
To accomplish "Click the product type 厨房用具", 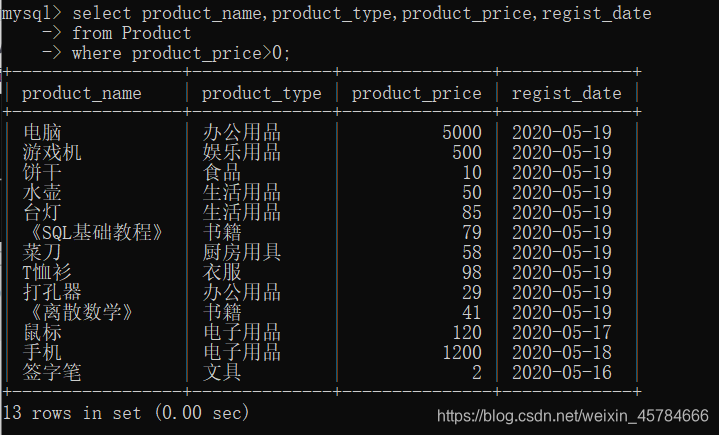I will point(242,253).
